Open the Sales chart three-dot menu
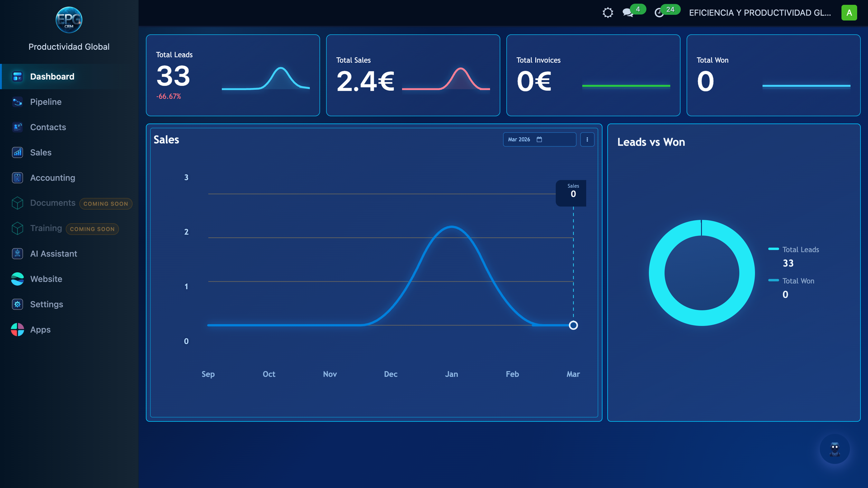Screen dimensions: 868x488 587,140
